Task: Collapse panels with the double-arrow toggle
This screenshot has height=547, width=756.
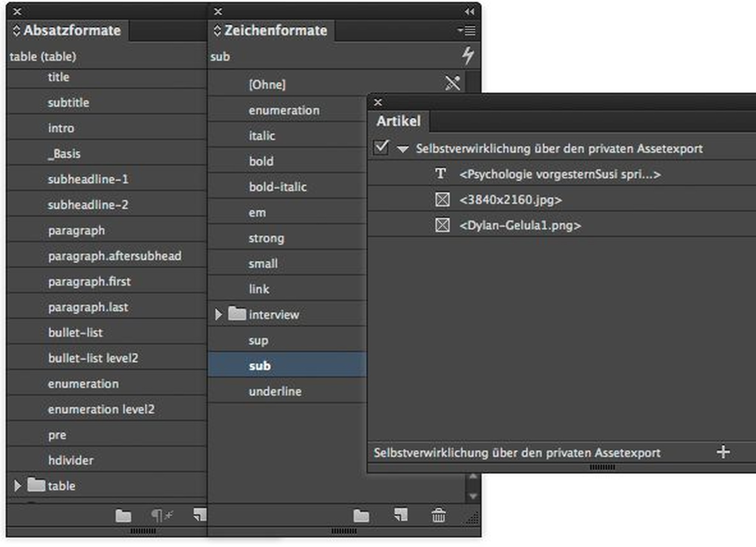Action: point(469,12)
